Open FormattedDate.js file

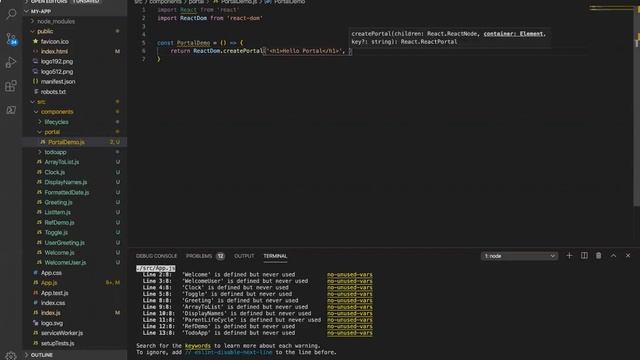(x=67, y=192)
